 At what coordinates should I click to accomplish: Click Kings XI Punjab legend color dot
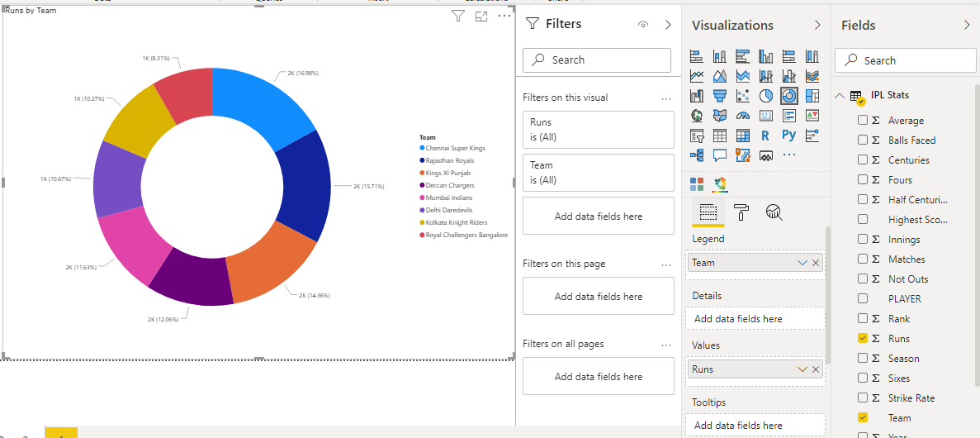(x=423, y=173)
